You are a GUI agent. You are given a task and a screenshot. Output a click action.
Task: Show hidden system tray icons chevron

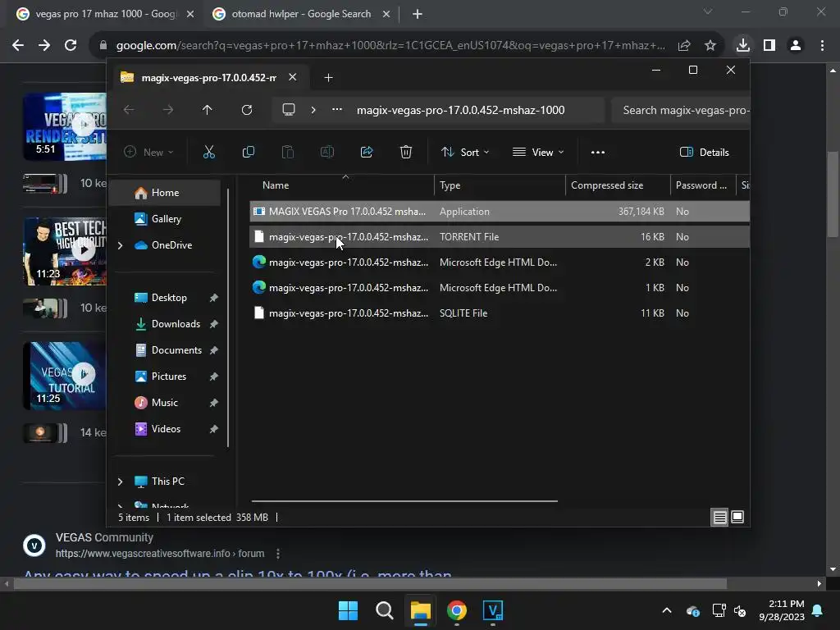click(667, 610)
